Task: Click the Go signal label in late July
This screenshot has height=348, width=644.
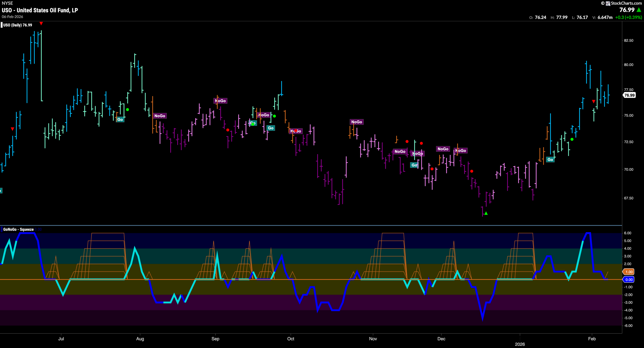Action: tap(120, 120)
